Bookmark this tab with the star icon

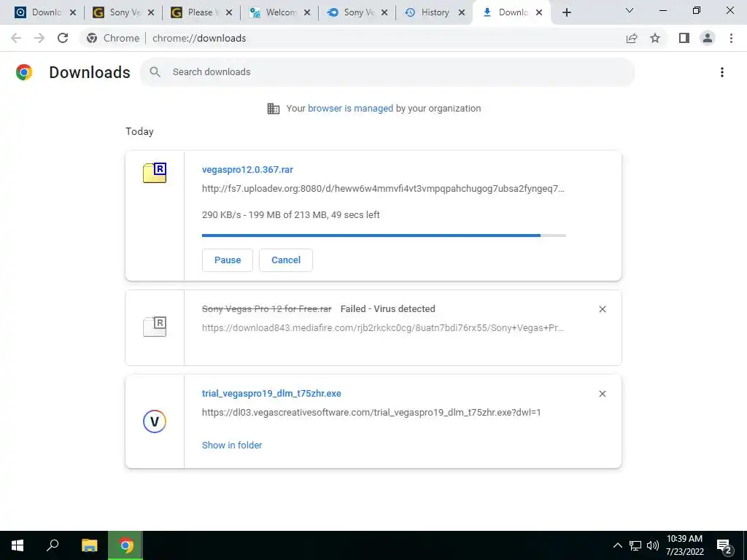click(x=655, y=38)
